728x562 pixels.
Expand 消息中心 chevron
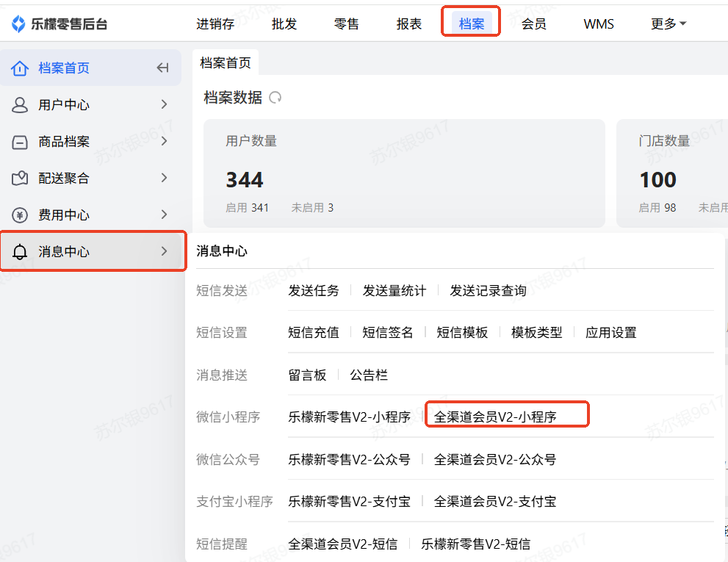(164, 251)
